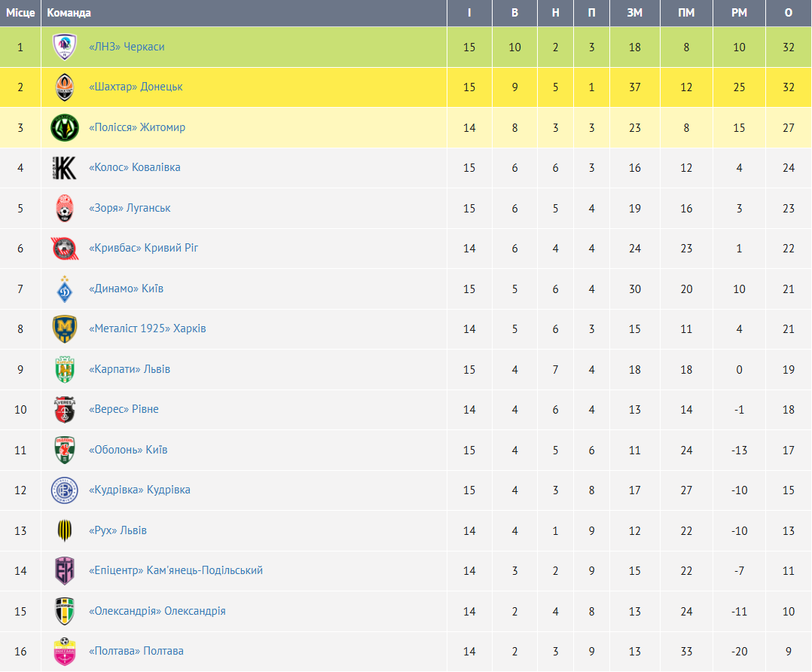Image resolution: width=812 pixels, height=672 pixels.
Task: Click the Karpaty Lviv green crest
Action: [x=64, y=370]
